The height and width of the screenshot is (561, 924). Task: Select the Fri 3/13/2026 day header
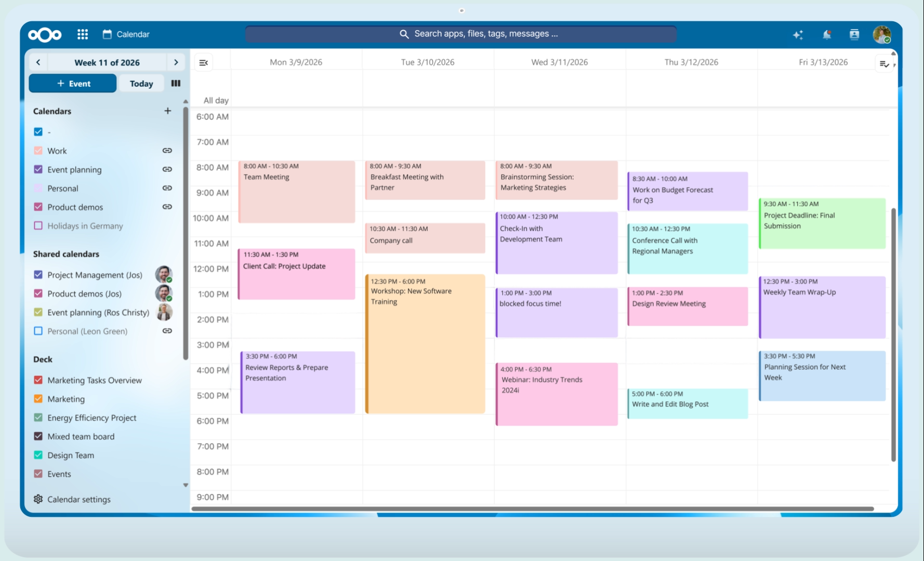(x=823, y=62)
